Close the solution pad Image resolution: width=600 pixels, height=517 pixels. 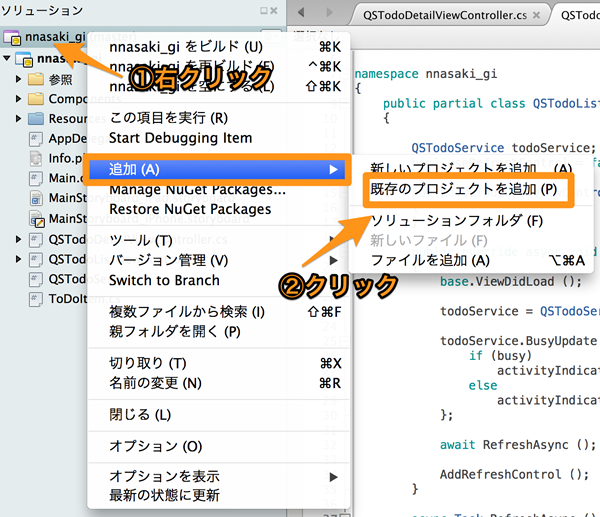point(274,11)
